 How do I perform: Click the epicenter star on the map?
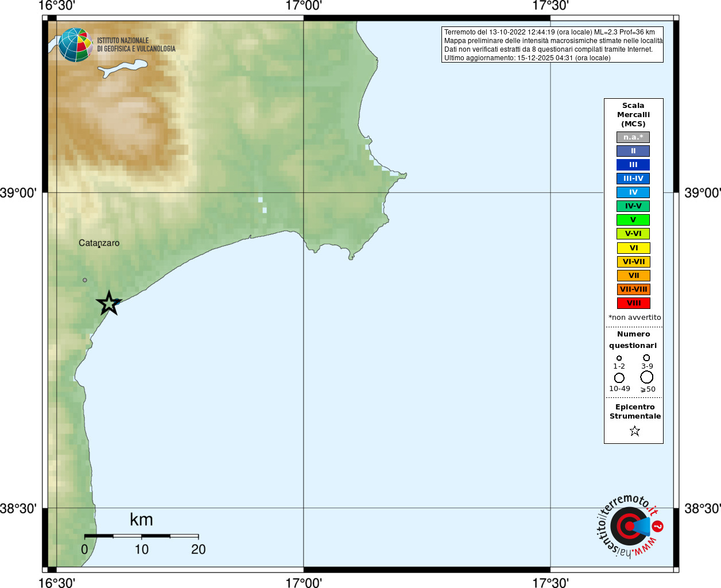pyautogui.click(x=108, y=303)
